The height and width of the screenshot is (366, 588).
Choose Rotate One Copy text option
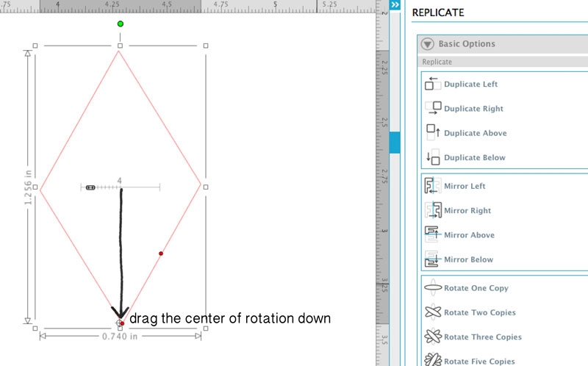coord(476,288)
